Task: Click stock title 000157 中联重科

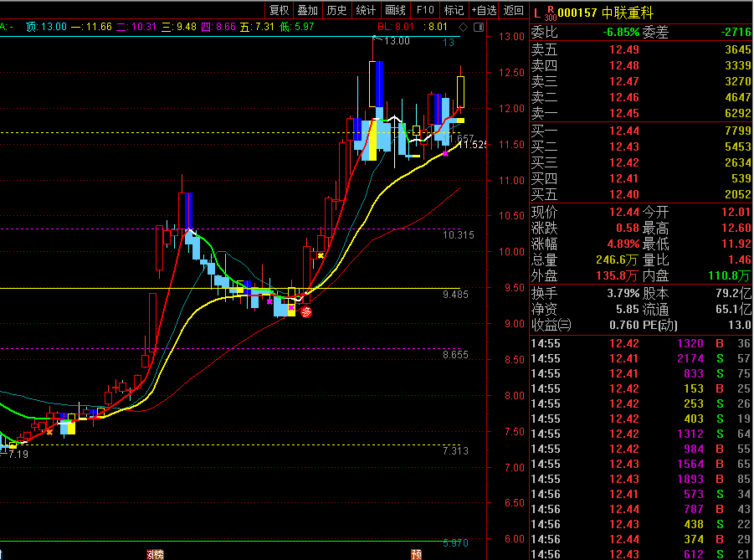Action: (x=605, y=13)
